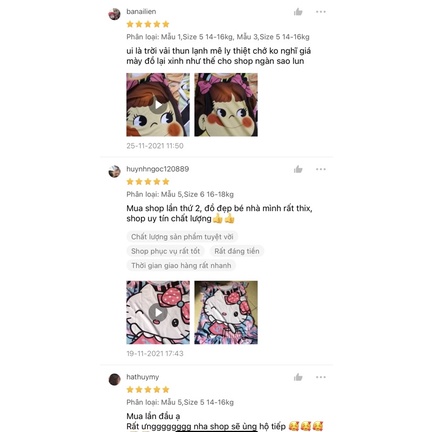The width and height of the screenshot is (432, 432).
Task: Select tag 'Chất lượng sản phẩm tuyệt vời'
Action: pyautogui.click(x=182, y=237)
